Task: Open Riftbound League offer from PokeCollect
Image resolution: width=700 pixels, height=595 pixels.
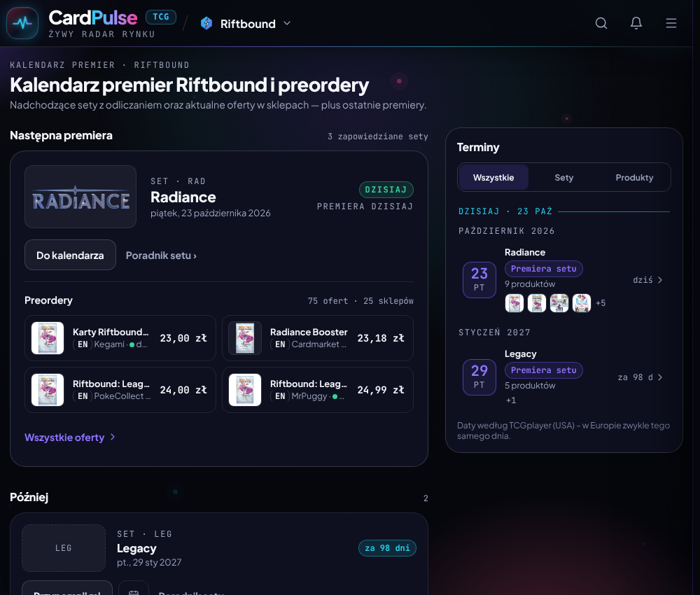Action: (x=120, y=390)
